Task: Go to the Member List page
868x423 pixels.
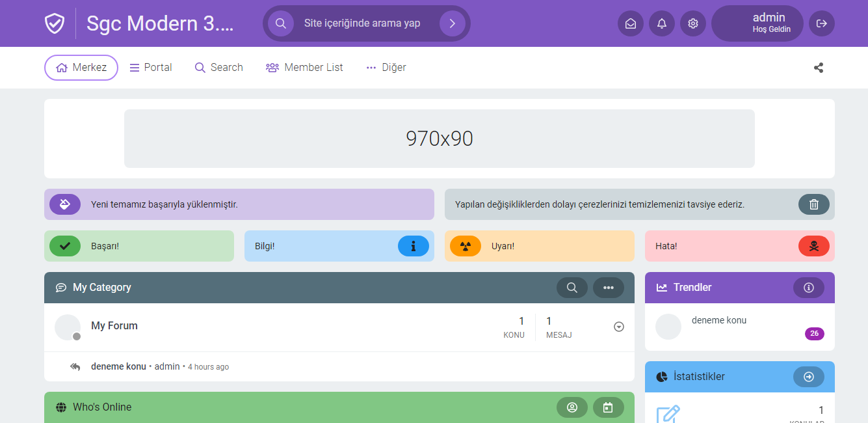Action: point(304,68)
